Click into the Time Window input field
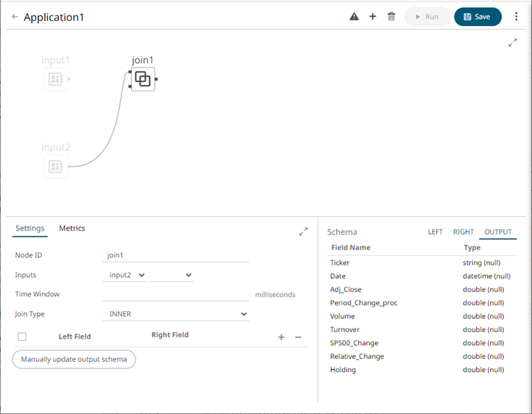The width and height of the screenshot is (532, 414). 175,294
